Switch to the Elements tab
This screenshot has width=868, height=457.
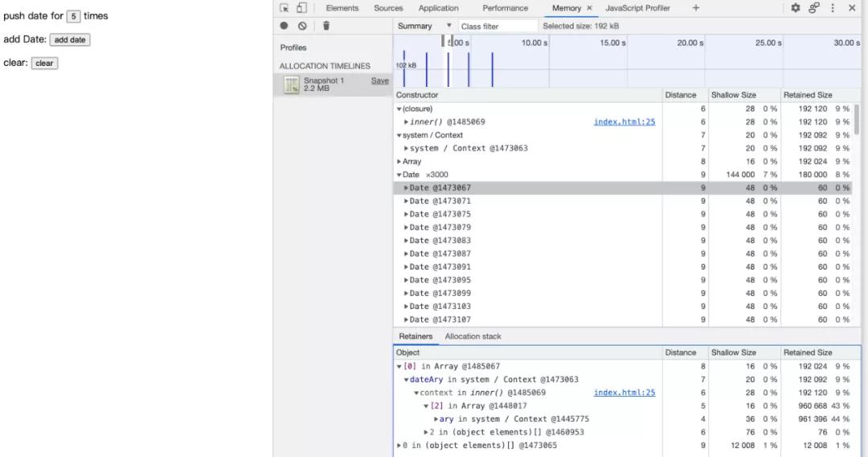342,8
